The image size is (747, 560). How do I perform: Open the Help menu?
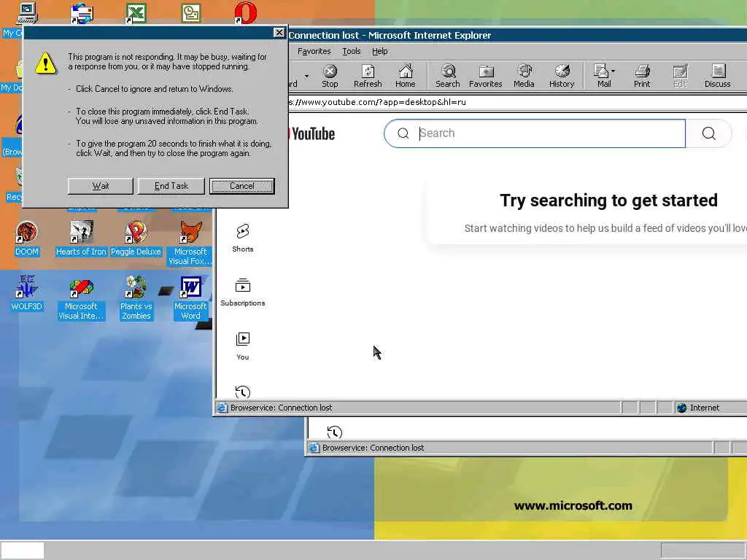pos(379,51)
